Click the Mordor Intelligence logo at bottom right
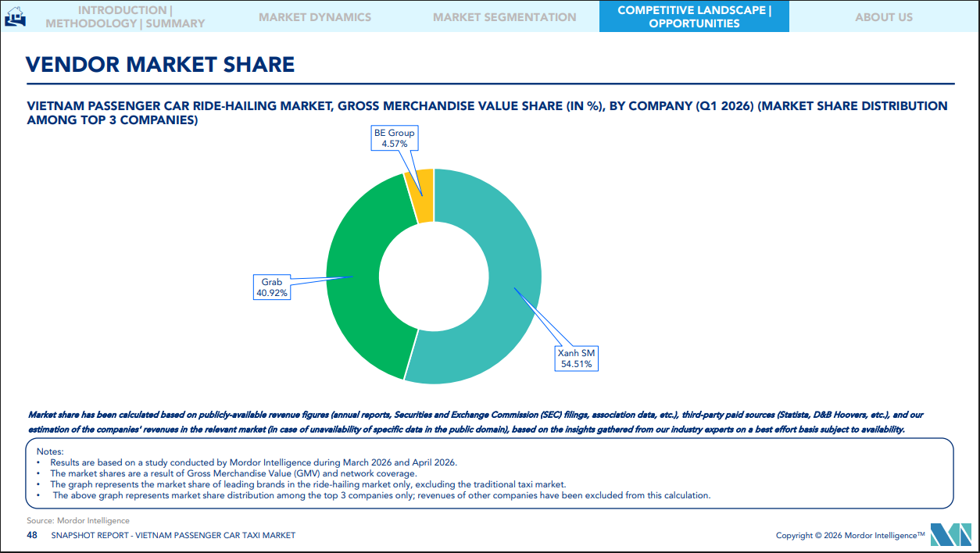The image size is (980, 553). click(950, 535)
